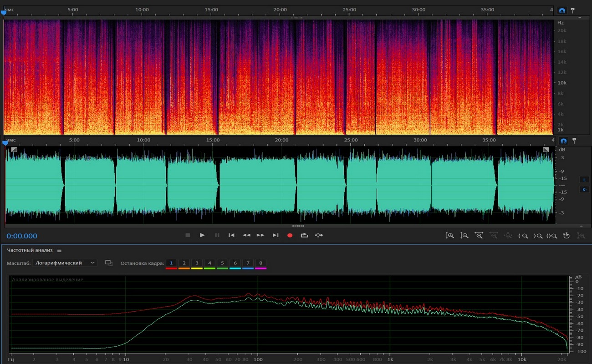Click the Zoom Out (Amplitude) icon
This screenshot has height=364, width=592.
tap(464, 236)
